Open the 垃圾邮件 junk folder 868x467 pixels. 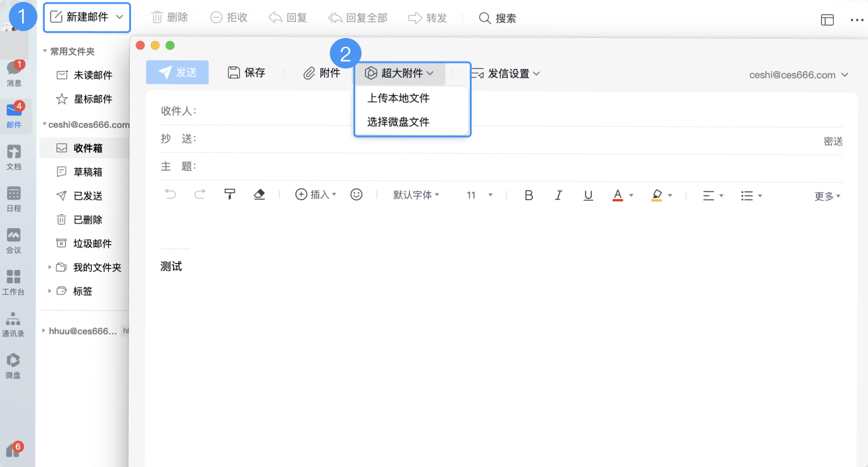(84, 243)
